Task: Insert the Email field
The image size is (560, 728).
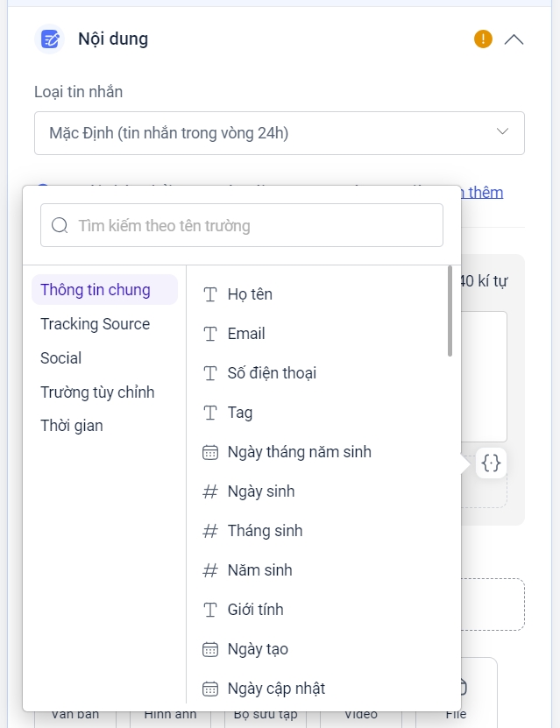Action: (x=246, y=334)
